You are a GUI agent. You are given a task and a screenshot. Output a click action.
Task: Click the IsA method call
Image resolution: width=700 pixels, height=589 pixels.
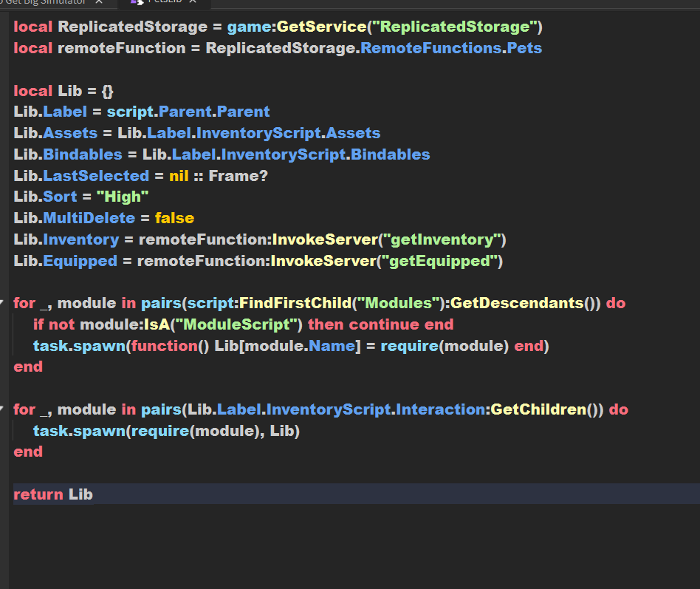tap(157, 324)
